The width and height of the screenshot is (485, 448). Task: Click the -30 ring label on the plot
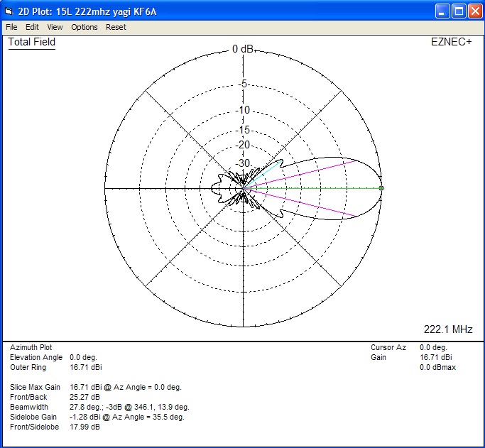click(244, 164)
